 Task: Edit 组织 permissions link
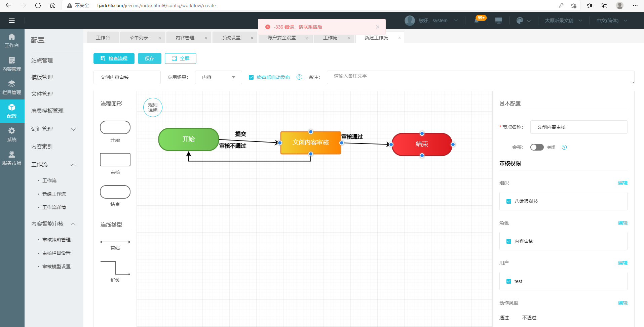pos(623,183)
